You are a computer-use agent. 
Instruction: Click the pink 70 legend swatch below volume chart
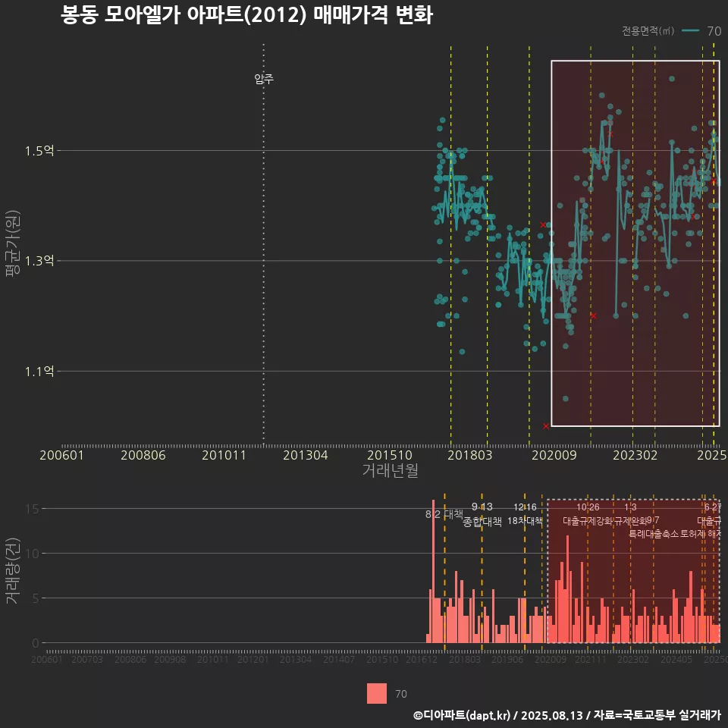pyautogui.click(x=377, y=694)
